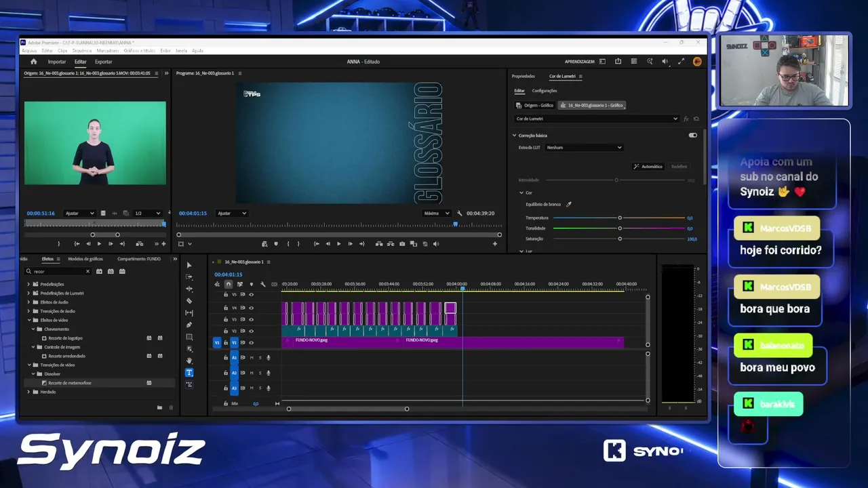Enable voice-over record on A3
This screenshot has width=868, height=488.
coord(269,388)
